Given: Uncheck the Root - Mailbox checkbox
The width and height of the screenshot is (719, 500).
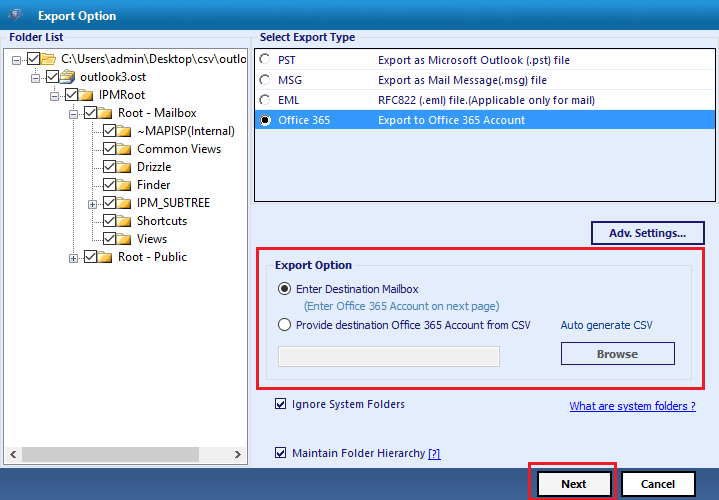Looking at the screenshot, I should 90,113.
